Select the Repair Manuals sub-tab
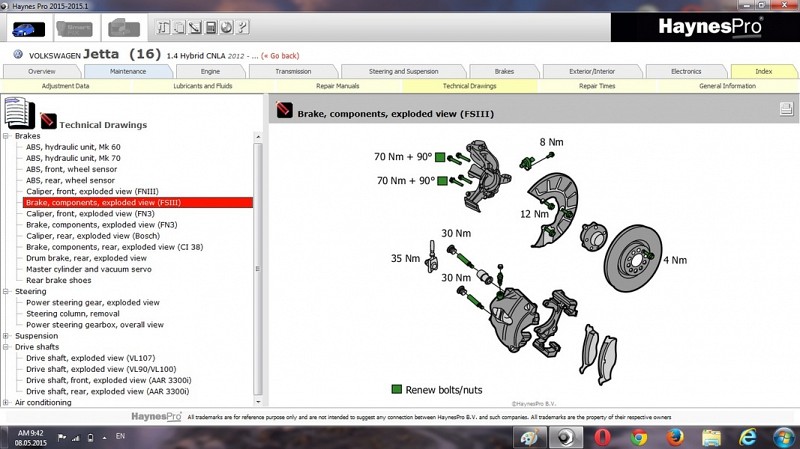This screenshot has height=449, width=800. pos(338,86)
